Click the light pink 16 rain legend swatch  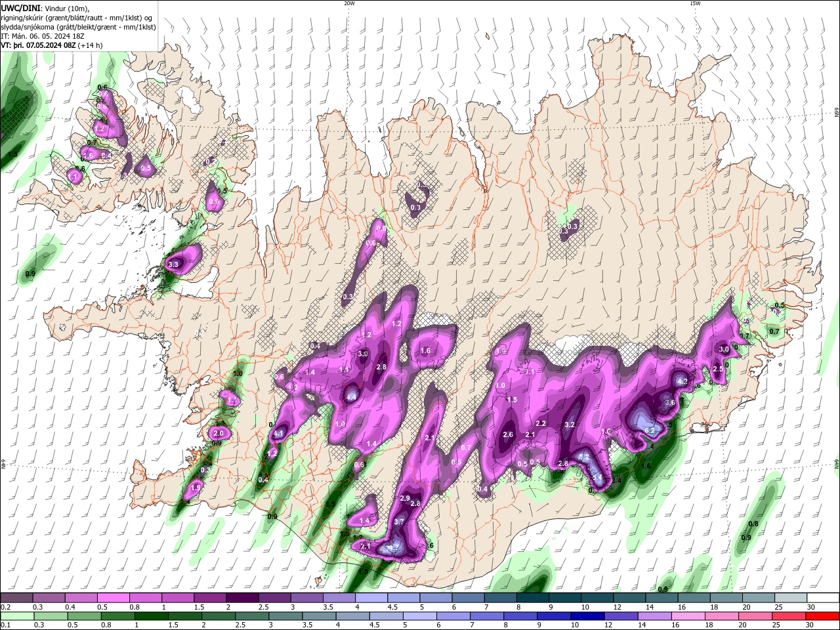point(688,616)
